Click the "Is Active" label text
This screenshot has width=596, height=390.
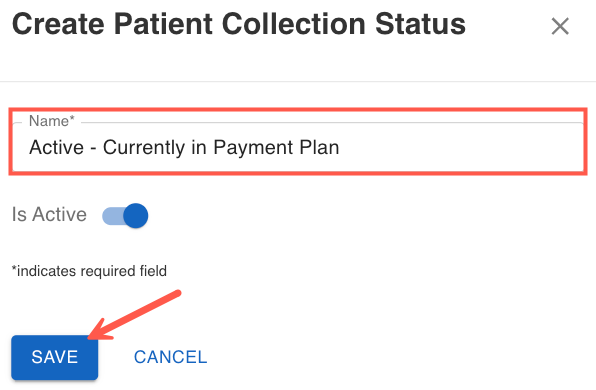(49, 214)
